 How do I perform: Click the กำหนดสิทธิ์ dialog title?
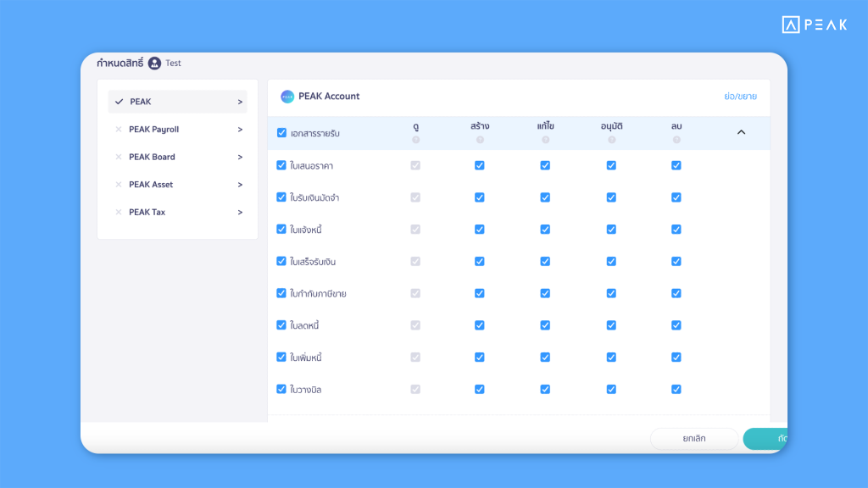(x=120, y=63)
